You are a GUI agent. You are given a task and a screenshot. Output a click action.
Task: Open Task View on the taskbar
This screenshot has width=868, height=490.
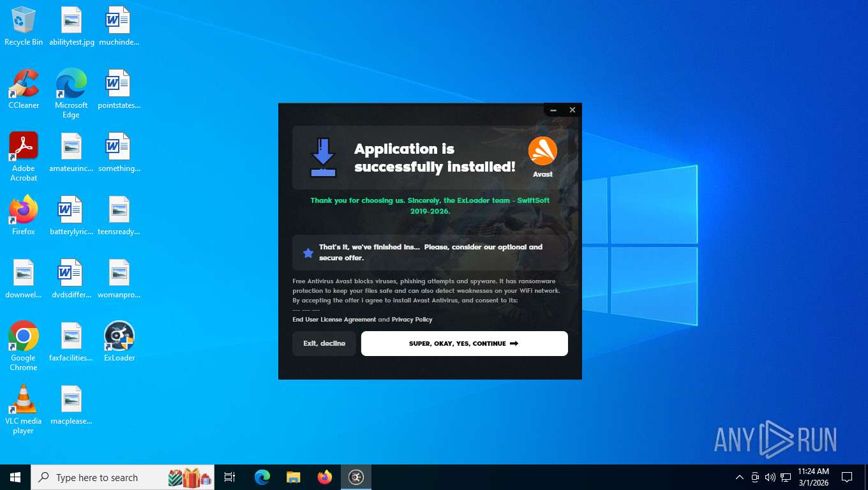[x=230, y=477]
